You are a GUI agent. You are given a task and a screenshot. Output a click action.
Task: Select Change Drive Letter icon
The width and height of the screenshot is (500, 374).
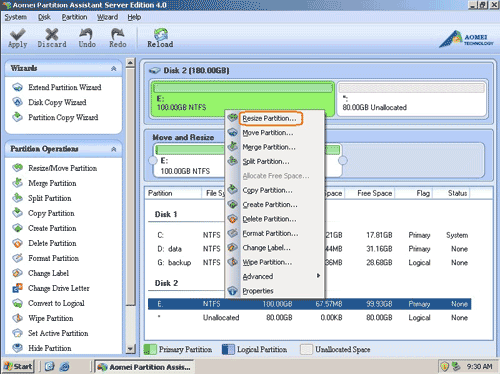pyautogui.click(x=17, y=288)
